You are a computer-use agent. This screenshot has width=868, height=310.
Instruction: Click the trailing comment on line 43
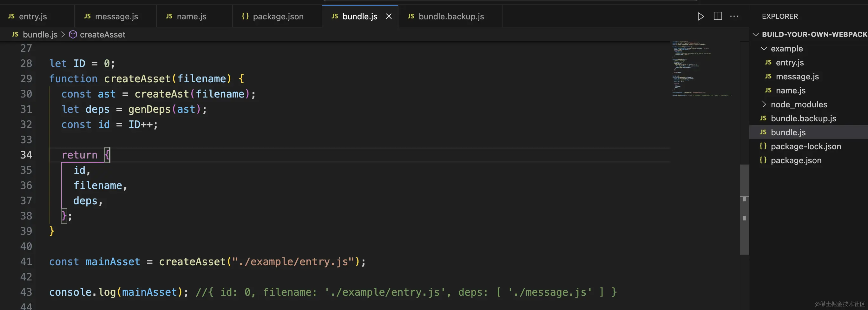(406, 292)
